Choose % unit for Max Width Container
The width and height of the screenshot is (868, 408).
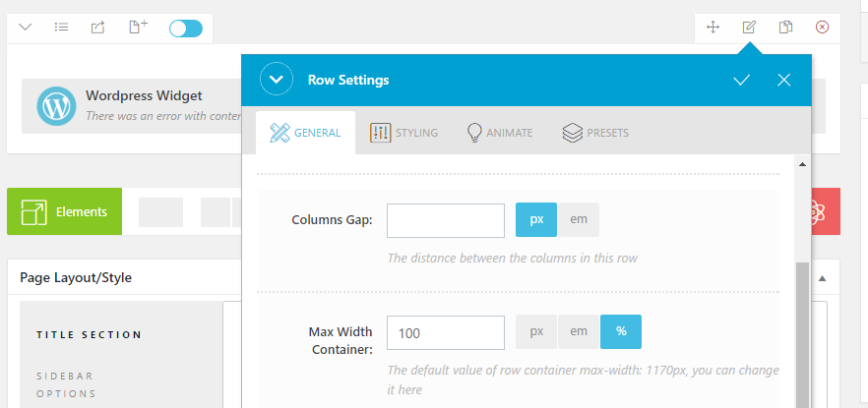[x=621, y=332]
